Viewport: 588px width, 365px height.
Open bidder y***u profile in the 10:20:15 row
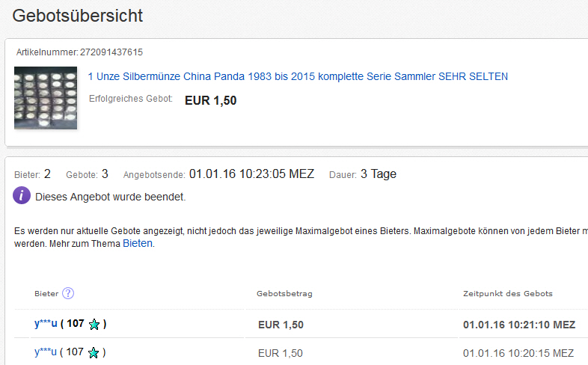[x=46, y=352]
